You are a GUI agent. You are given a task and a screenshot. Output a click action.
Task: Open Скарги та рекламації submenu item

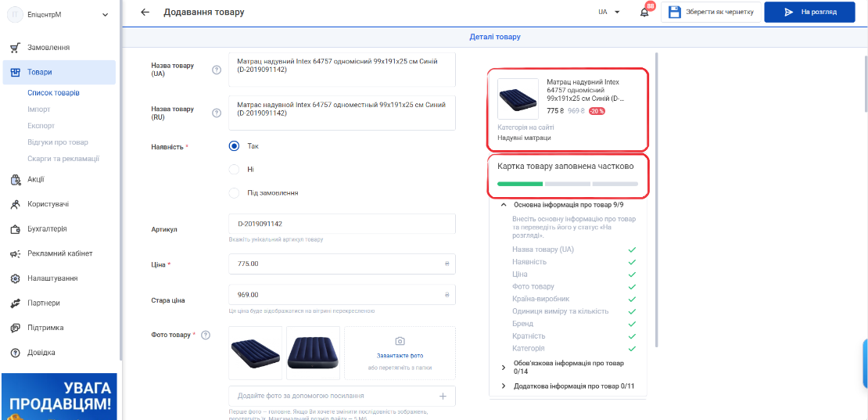[63, 159]
